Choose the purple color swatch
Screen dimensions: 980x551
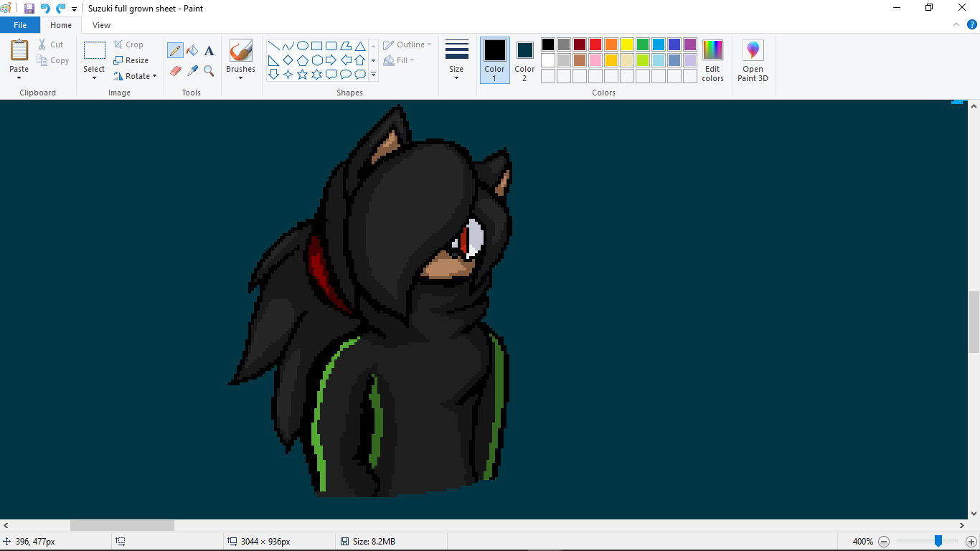[x=690, y=44]
